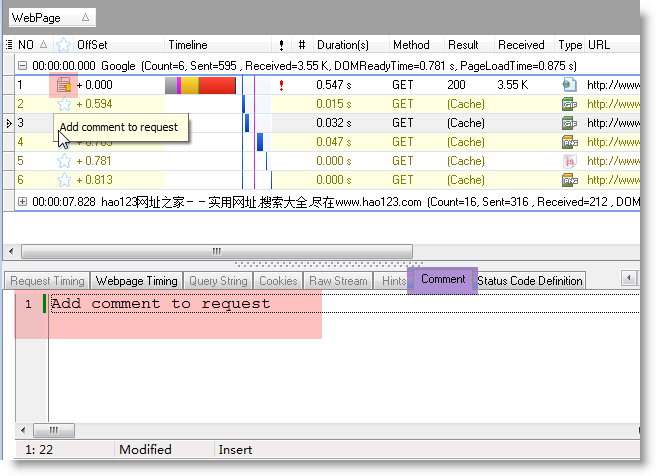Click the comment icon on request 1

(64, 85)
